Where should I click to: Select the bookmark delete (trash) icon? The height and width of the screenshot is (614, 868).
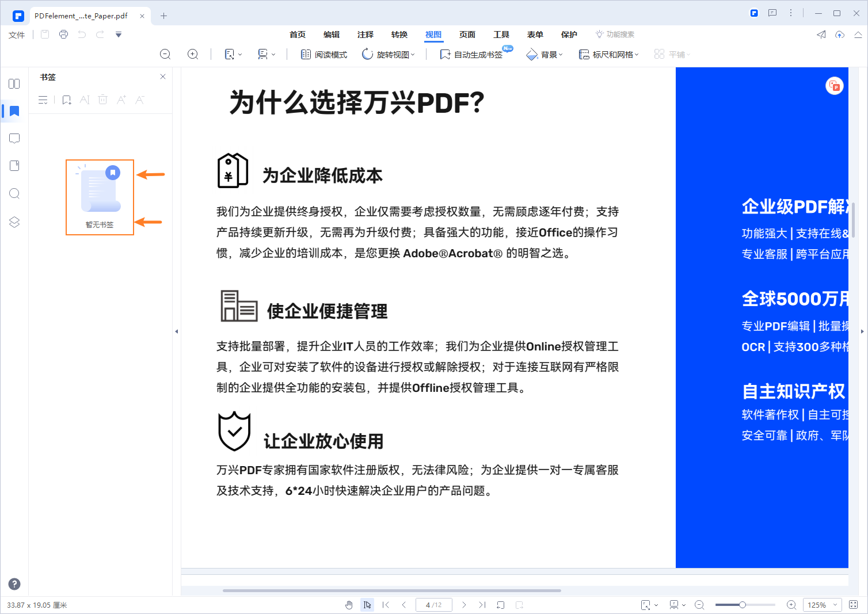click(x=102, y=99)
